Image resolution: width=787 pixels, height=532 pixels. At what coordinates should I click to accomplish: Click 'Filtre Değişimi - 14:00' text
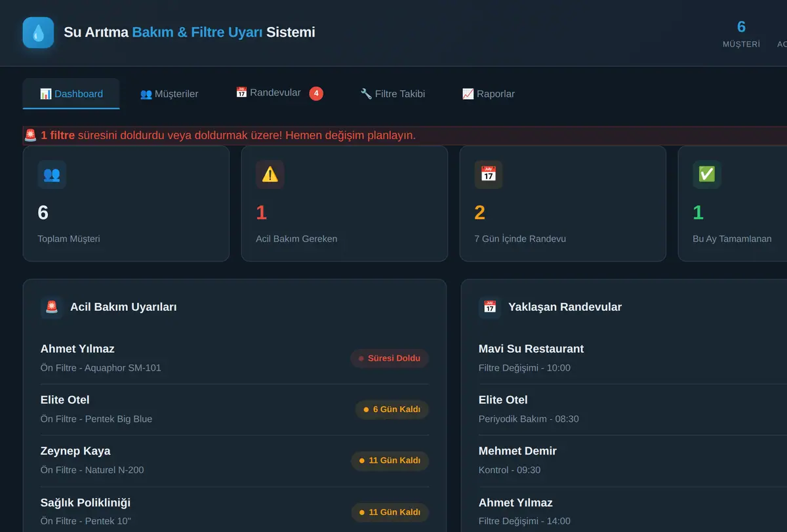[x=525, y=522]
